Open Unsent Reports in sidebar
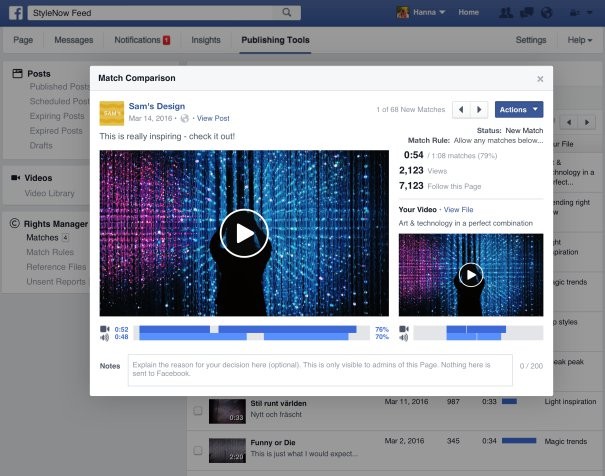This screenshot has width=605, height=476. tap(56, 282)
